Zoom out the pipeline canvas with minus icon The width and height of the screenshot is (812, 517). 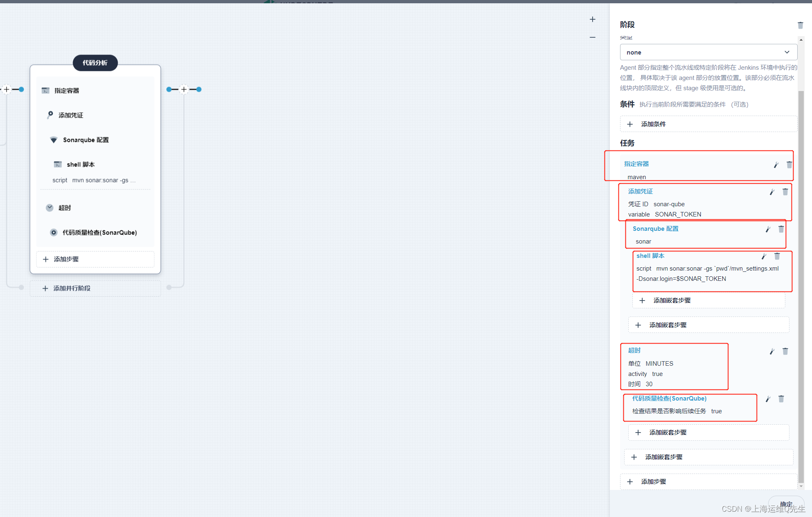pos(593,37)
